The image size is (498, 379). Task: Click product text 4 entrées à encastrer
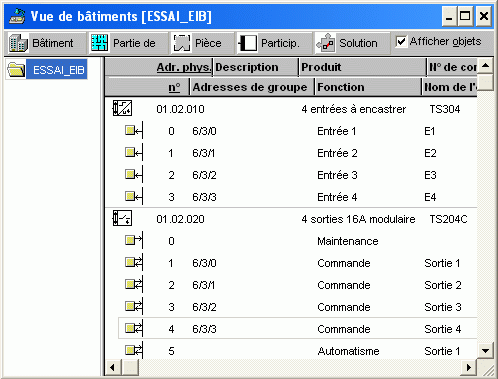coord(354,109)
